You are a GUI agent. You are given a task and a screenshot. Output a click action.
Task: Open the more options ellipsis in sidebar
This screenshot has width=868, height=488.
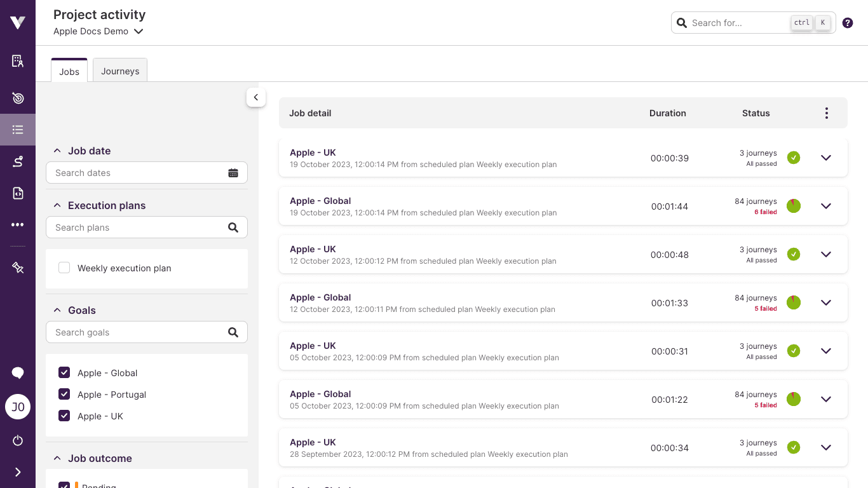[17, 224]
